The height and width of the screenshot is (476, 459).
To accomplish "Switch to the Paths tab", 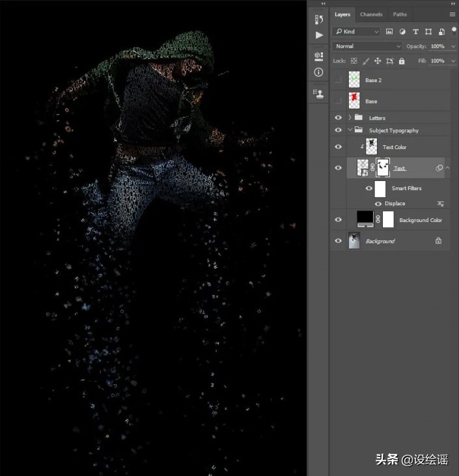I will point(400,14).
